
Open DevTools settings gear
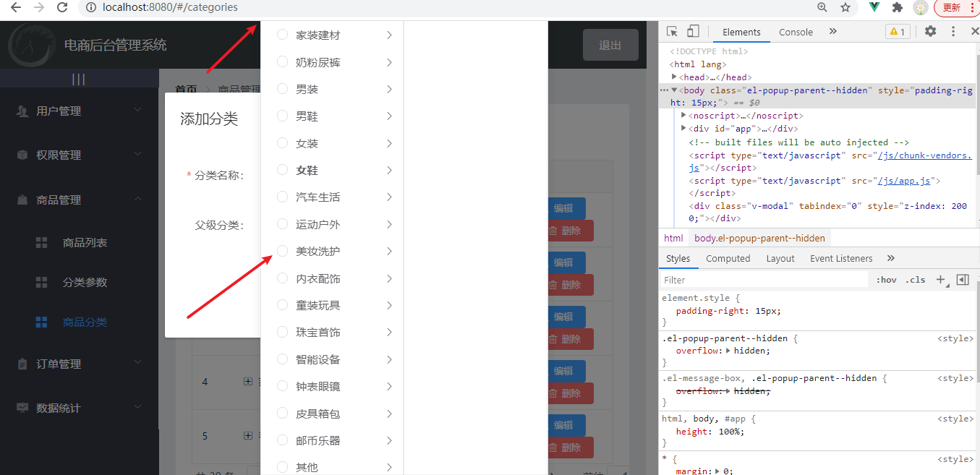coord(931,31)
